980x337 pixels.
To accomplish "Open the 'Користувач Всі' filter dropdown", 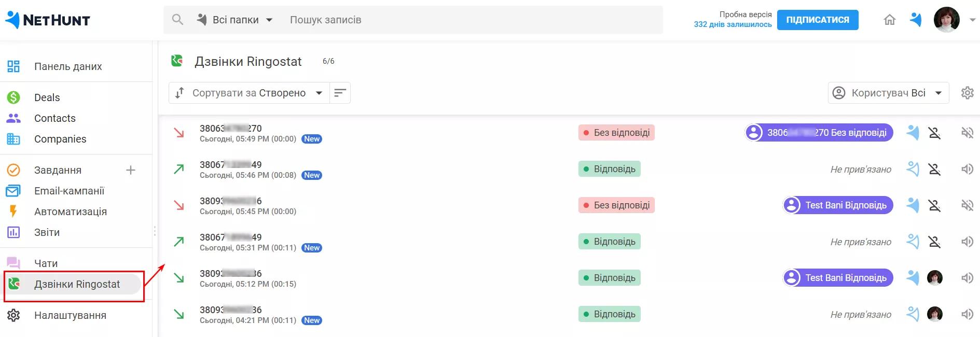I will [888, 93].
